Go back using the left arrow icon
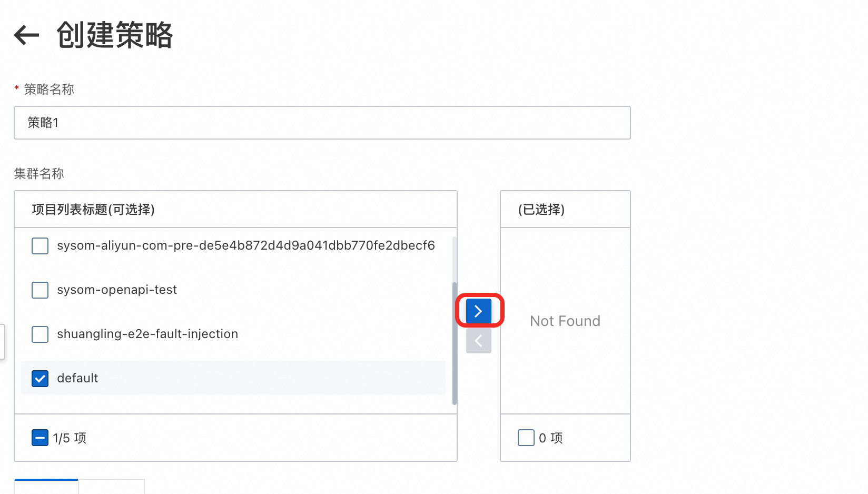868x494 pixels. click(26, 35)
